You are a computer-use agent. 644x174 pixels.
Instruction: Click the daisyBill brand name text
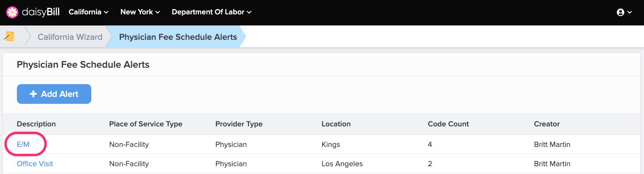pos(41,12)
